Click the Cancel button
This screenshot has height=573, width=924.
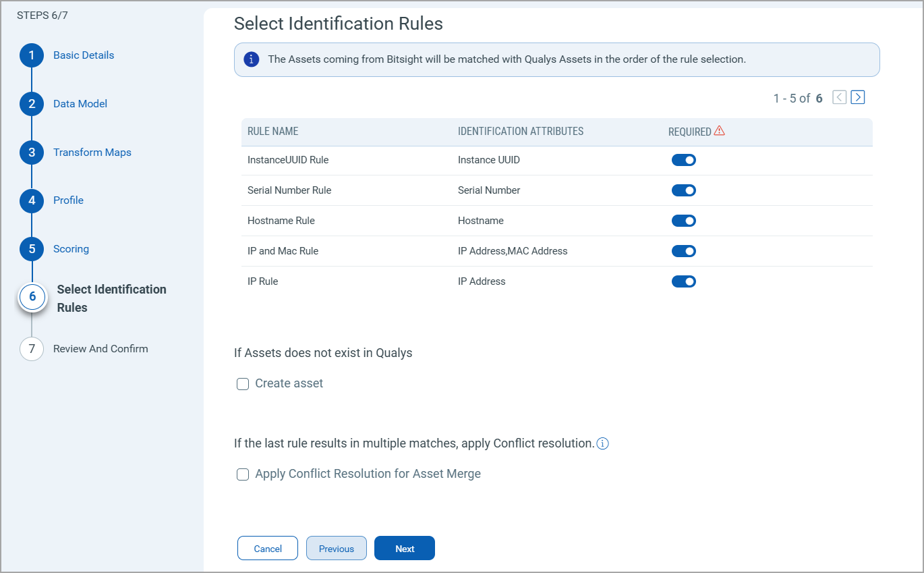(267, 548)
